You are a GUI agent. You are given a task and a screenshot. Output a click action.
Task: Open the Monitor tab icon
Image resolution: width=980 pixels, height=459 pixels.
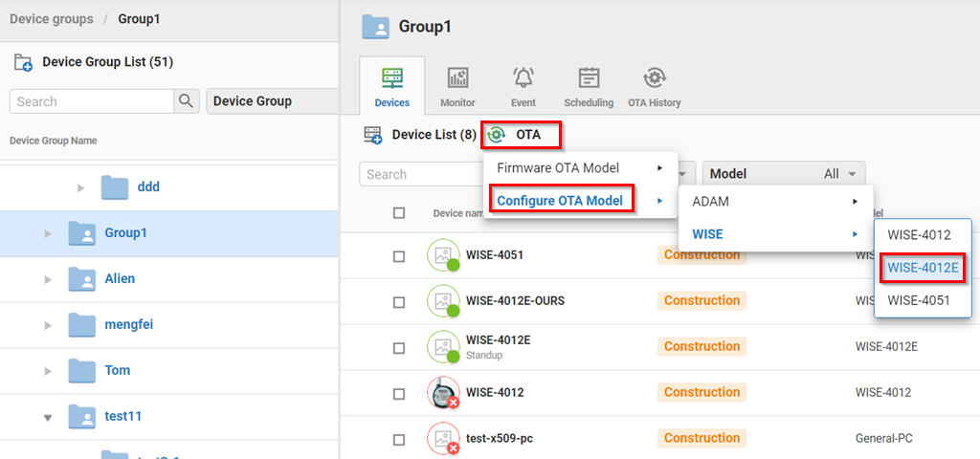click(x=457, y=79)
